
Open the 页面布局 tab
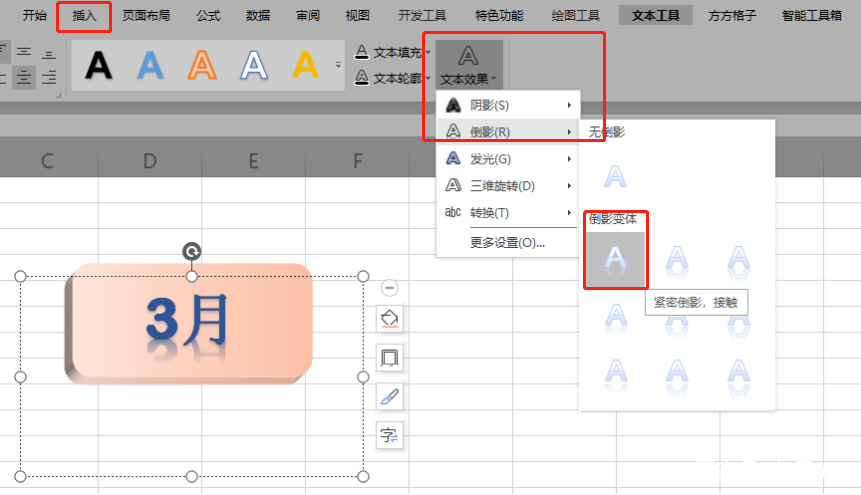click(146, 15)
